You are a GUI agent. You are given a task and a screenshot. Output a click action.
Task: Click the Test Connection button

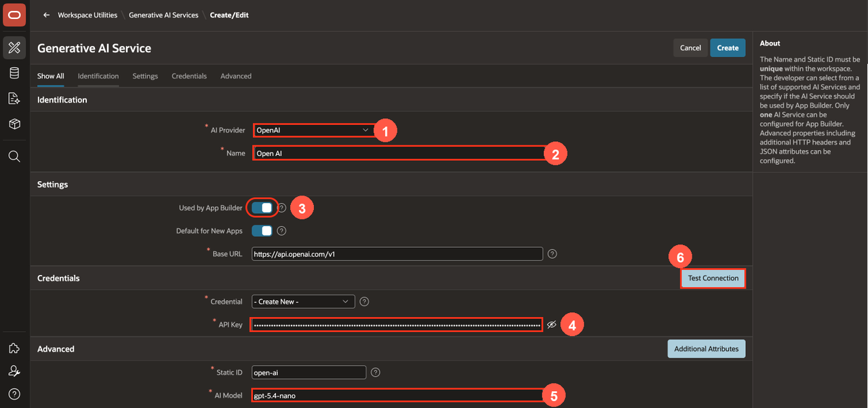click(713, 278)
